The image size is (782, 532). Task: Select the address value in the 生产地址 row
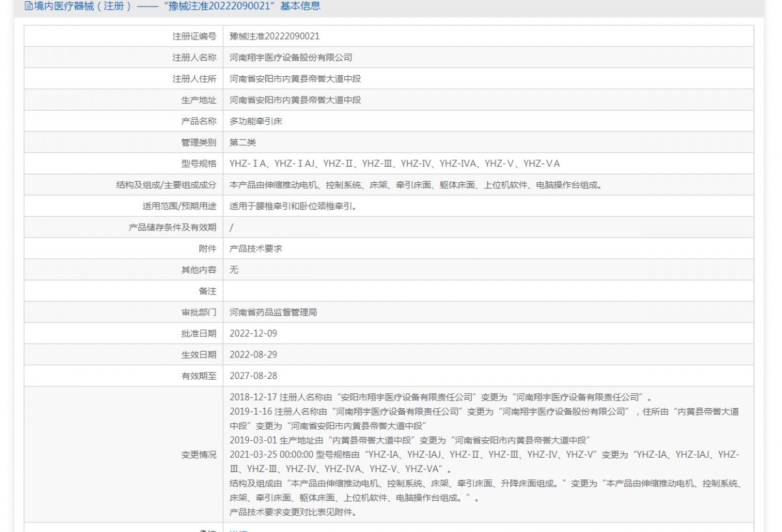click(295, 100)
